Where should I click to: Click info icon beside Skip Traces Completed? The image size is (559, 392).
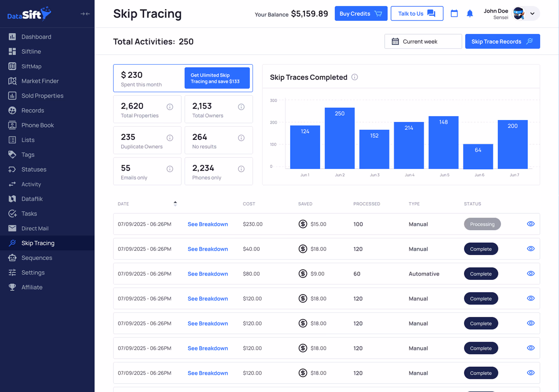pyautogui.click(x=354, y=77)
